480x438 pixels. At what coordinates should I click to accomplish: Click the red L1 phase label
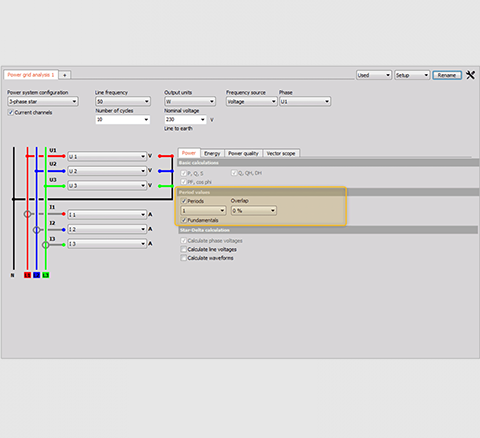[27, 275]
